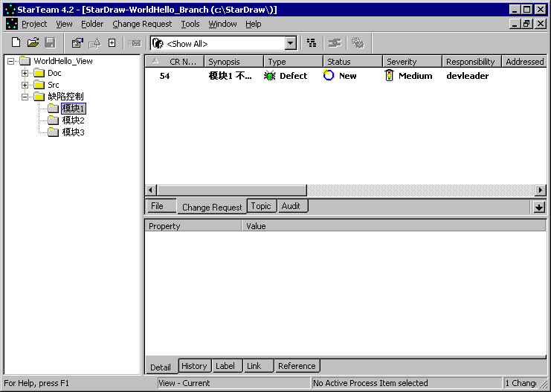Switch to the Topic tab
Viewport: 551px width, 392px height.
[x=261, y=206]
